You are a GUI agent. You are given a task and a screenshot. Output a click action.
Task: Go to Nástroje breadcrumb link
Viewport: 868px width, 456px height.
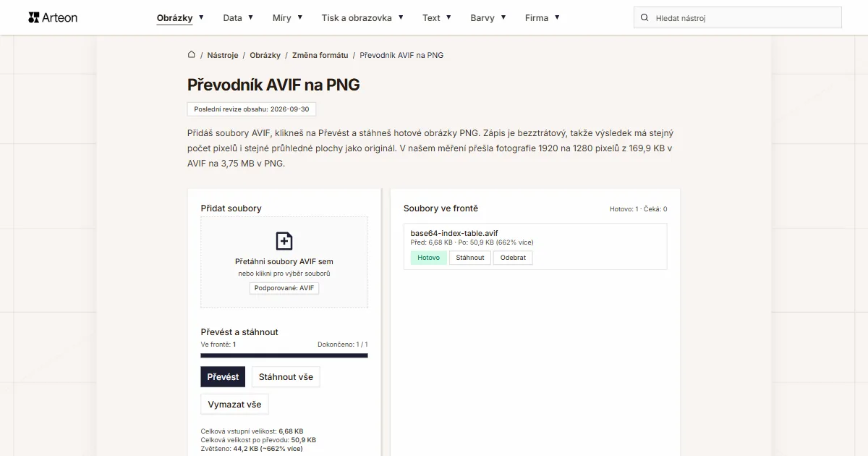tap(223, 55)
